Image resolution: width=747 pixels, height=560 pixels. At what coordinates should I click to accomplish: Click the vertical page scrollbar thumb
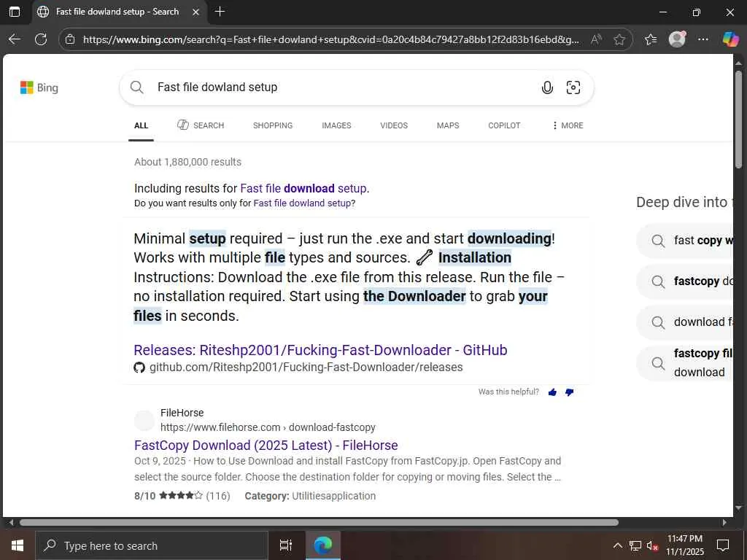[x=738, y=120]
